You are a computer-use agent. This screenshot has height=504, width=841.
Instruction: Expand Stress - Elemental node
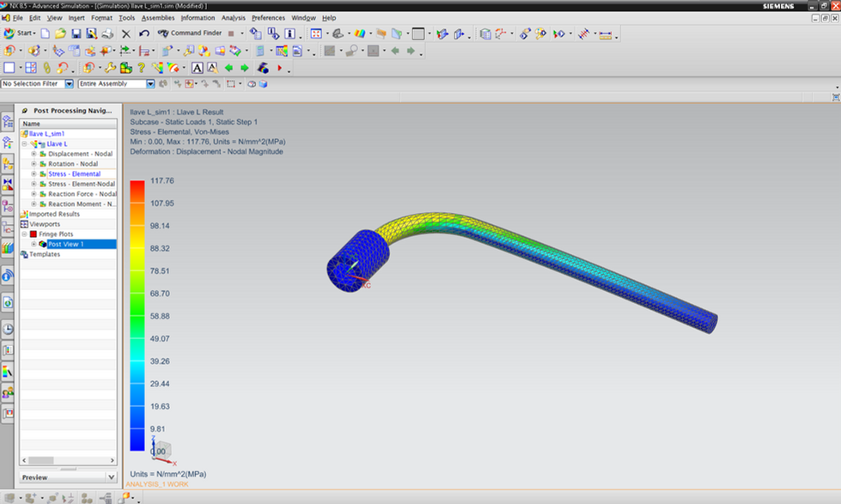tap(34, 173)
